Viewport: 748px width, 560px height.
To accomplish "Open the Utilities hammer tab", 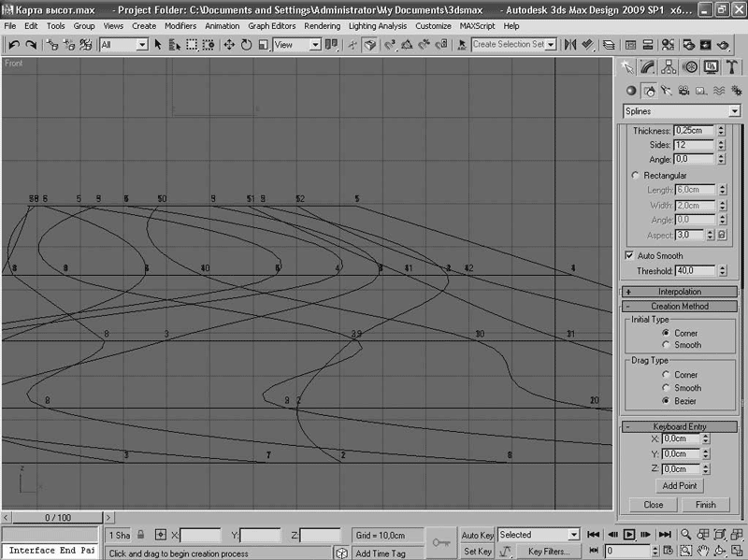I will click(x=732, y=66).
